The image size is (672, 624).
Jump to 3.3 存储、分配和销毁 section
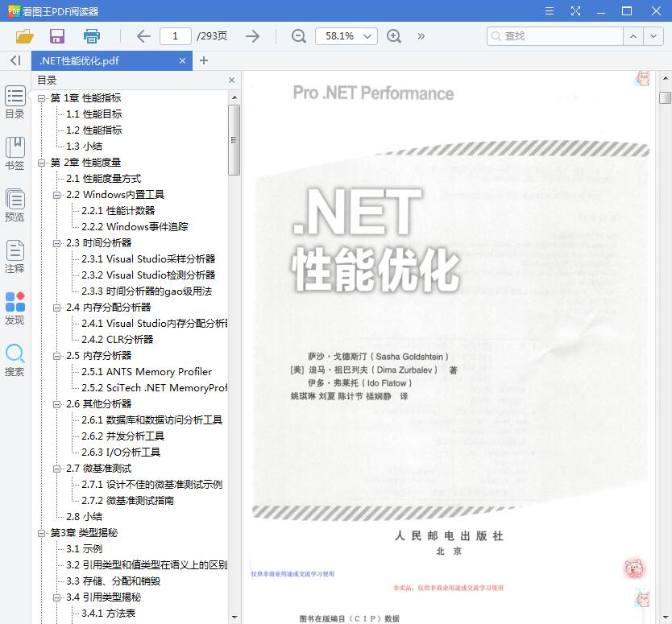click(113, 581)
